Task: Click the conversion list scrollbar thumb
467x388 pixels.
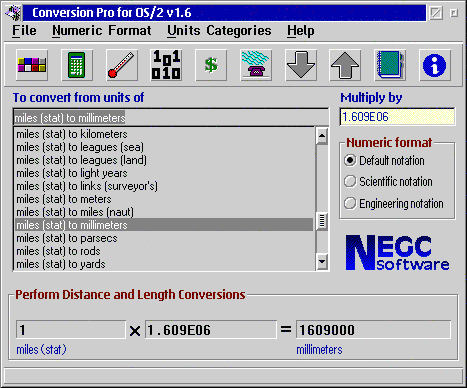Action: (322, 221)
